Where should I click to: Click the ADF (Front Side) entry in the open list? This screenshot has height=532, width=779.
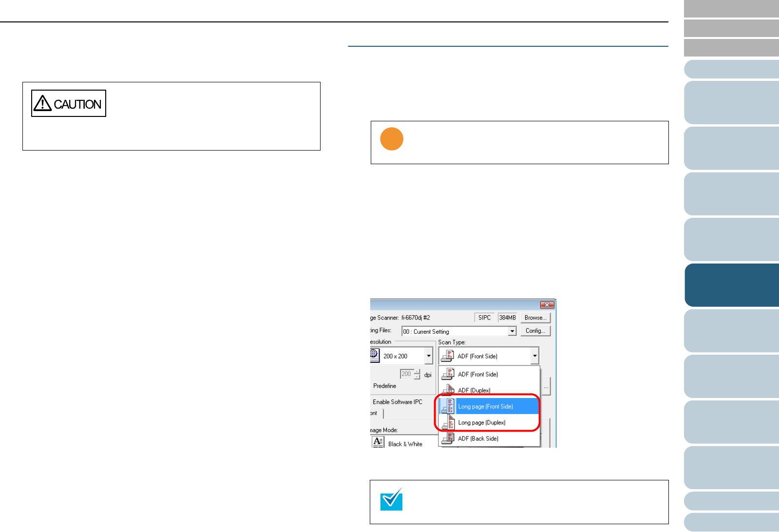pyautogui.click(x=490, y=374)
